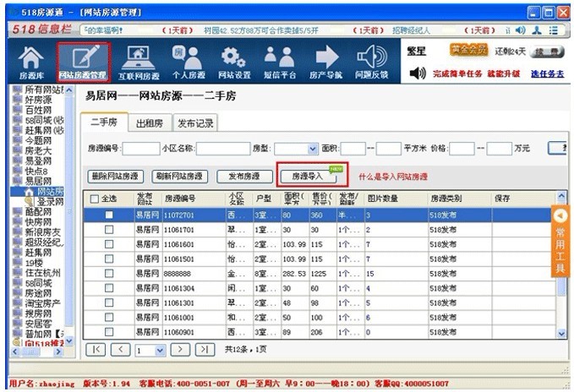Image resolution: width=574 pixels, height=392 pixels.
Task: Click the minimum 面积 input field
Action: pyautogui.click(x=353, y=149)
